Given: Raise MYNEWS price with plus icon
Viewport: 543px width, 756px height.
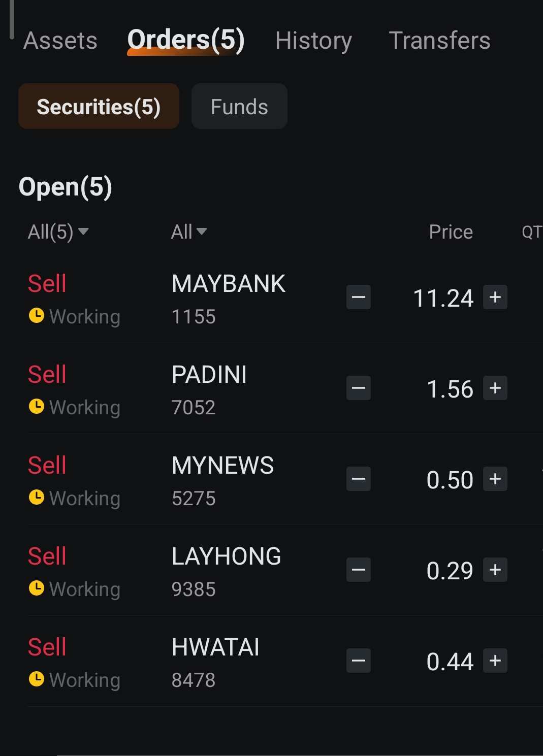Looking at the screenshot, I should pos(495,479).
